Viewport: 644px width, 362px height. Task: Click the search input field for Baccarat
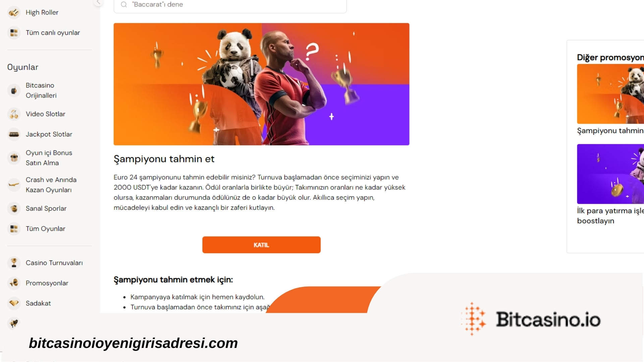230,4
